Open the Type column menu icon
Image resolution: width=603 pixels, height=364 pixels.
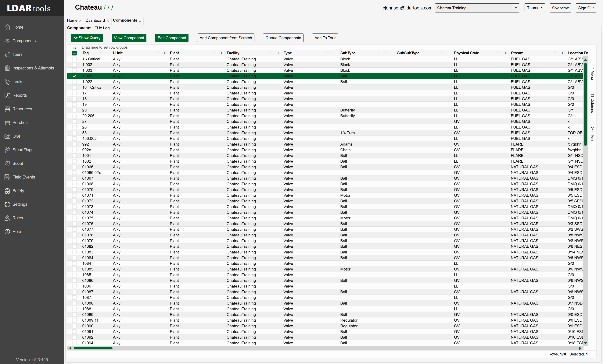328,53
